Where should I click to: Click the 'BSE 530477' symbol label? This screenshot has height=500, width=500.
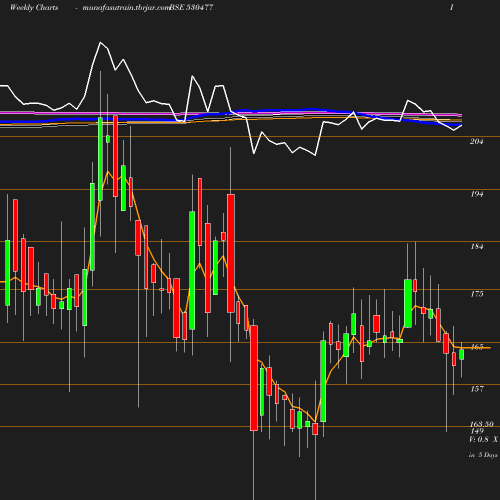191,8
